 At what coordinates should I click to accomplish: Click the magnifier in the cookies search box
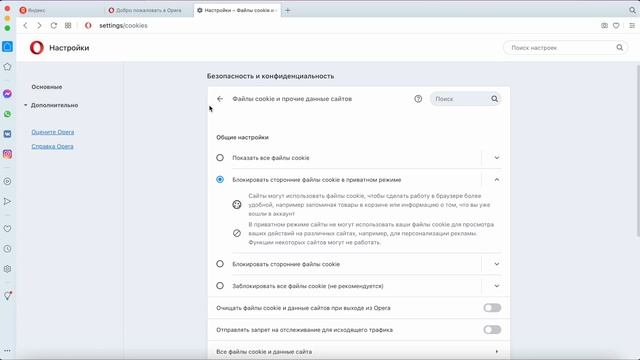point(494,99)
